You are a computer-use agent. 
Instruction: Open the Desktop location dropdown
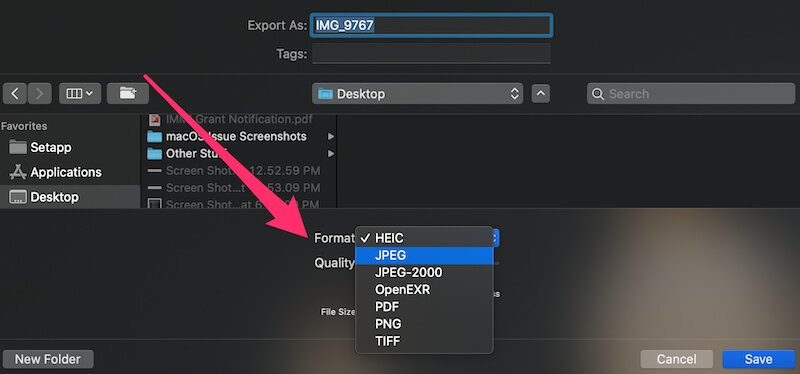417,93
